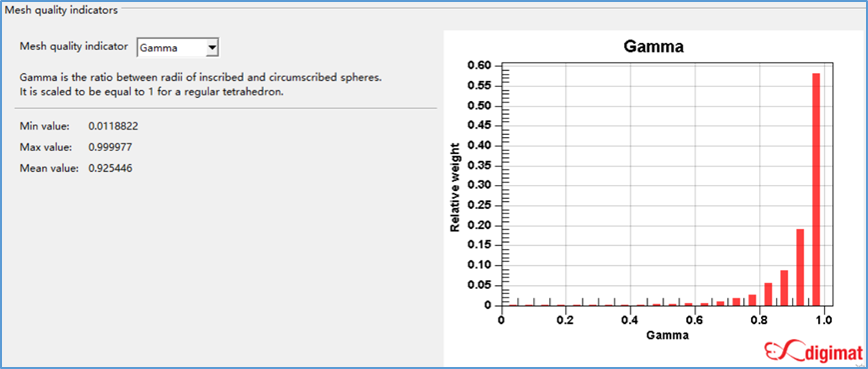Open the Mesh quality indicator dropdown arrow
Screen dimensions: 868x369
click(212, 48)
